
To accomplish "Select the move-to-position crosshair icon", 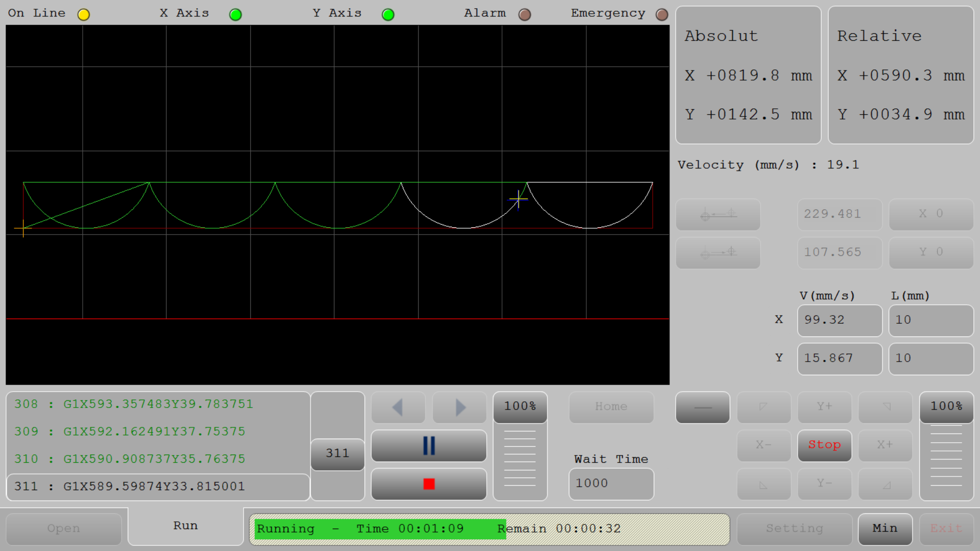I will pos(718,253).
